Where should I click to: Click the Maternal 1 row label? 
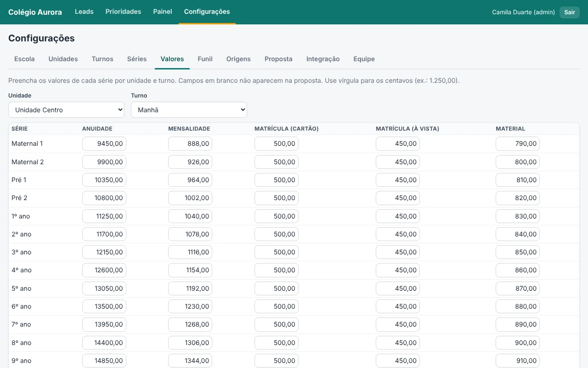[x=27, y=144]
